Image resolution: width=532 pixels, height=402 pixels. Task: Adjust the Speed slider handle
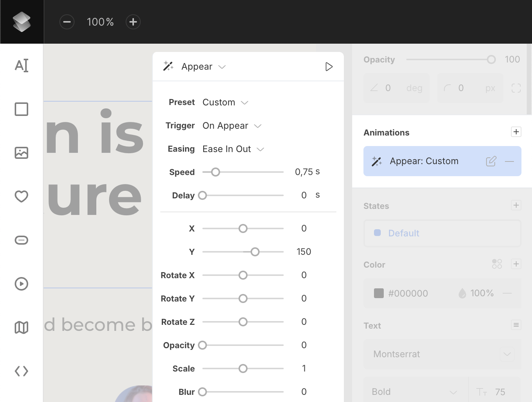click(x=216, y=172)
